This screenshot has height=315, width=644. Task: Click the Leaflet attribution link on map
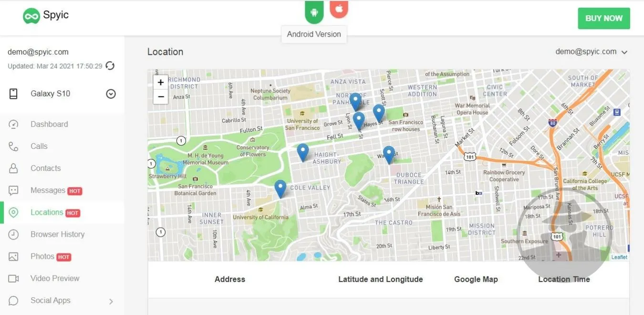619,257
